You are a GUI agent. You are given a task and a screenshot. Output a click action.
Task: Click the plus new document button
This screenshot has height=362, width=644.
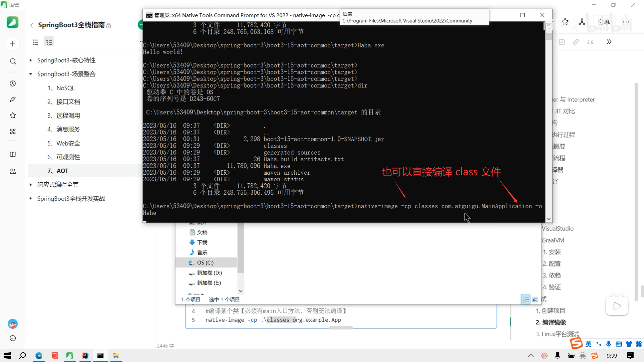[x=12, y=44]
